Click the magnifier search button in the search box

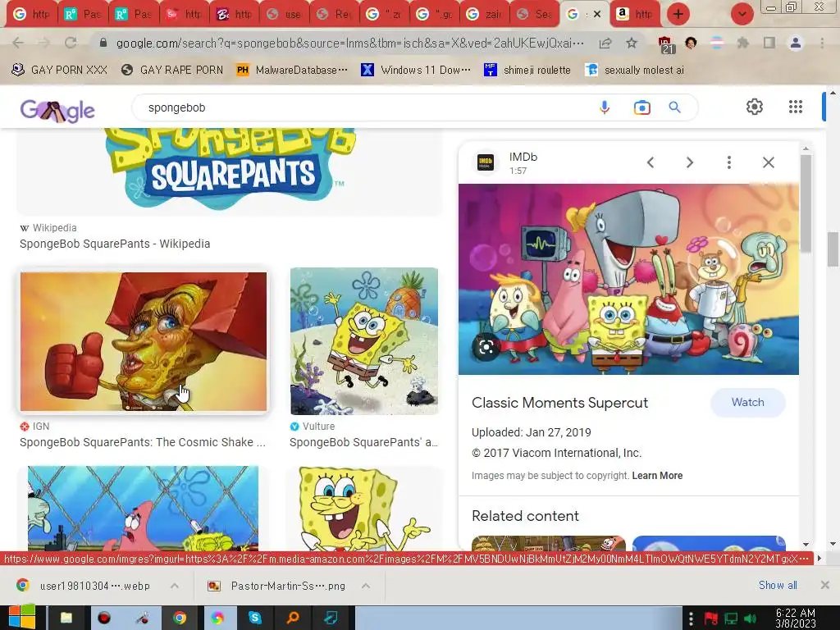(675, 107)
